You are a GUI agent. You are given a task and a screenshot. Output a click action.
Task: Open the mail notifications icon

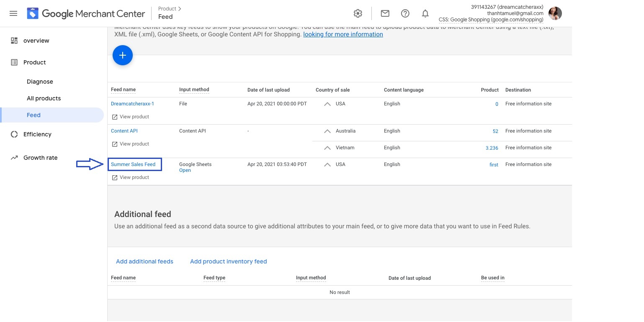point(385,13)
